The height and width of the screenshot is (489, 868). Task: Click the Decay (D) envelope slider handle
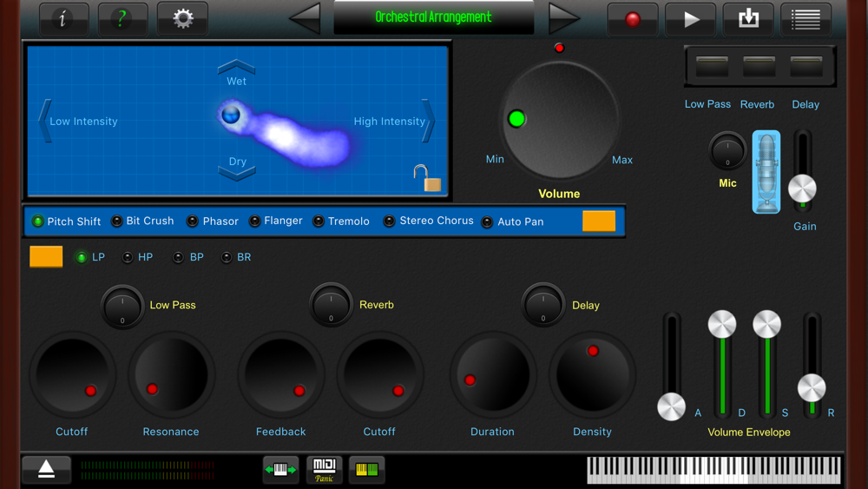coord(722,325)
